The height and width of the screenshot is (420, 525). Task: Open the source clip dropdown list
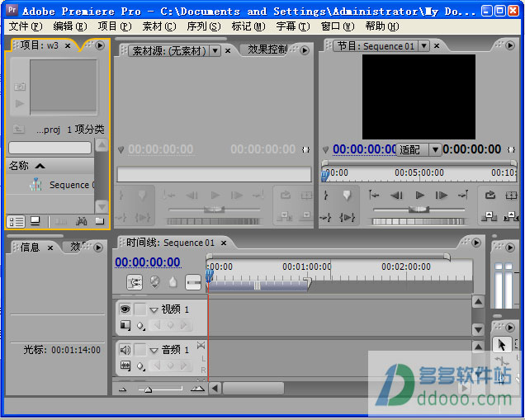pos(215,51)
